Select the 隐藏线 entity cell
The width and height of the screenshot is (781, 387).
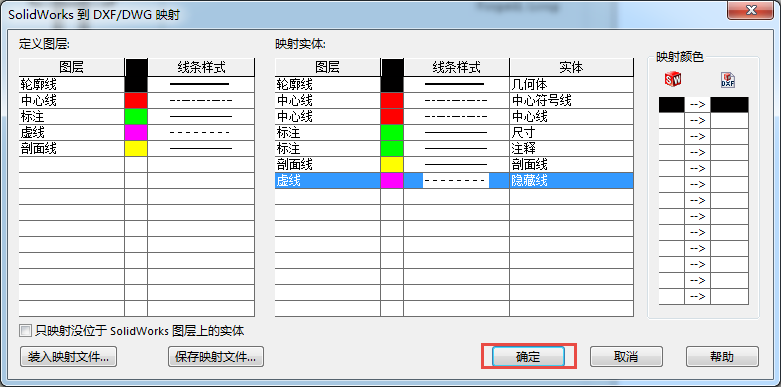tap(571, 181)
